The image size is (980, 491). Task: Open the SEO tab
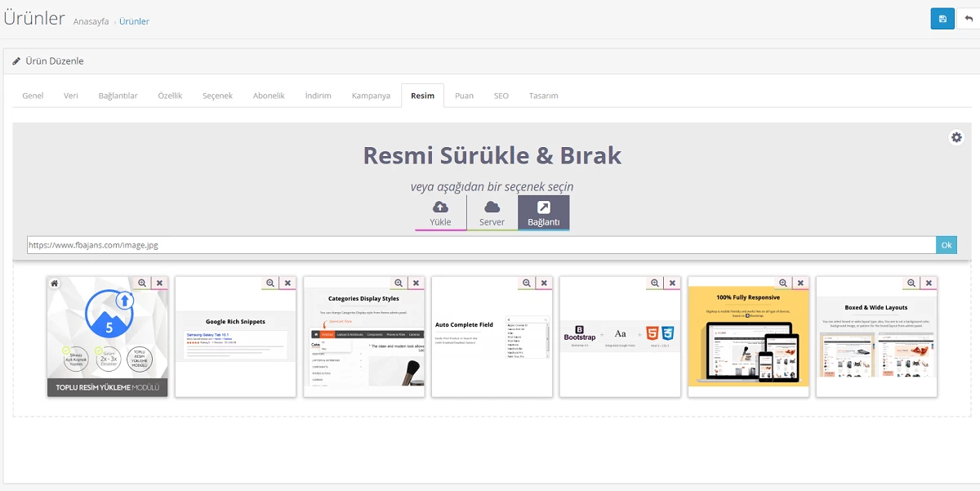click(x=501, y=96)
